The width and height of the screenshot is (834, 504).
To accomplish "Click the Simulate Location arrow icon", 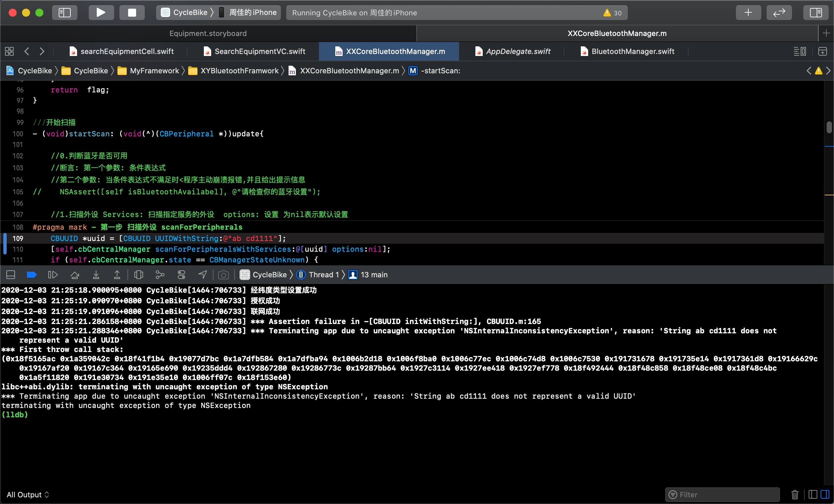I will (202, 275).
